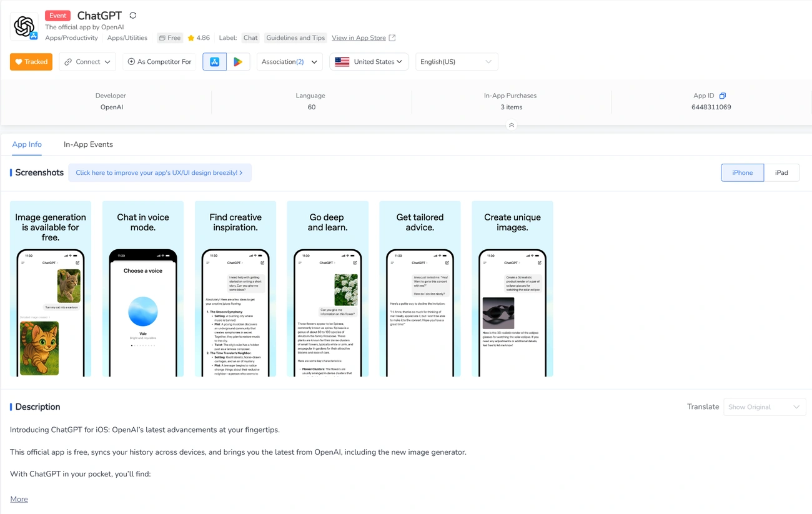
Task: Open View in App Store link
Action: pyautogui.click(x=360, y=37)
